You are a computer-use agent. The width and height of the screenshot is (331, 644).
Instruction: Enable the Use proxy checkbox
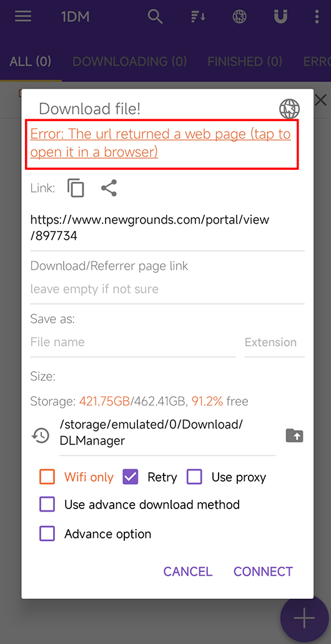click(194, 477)
